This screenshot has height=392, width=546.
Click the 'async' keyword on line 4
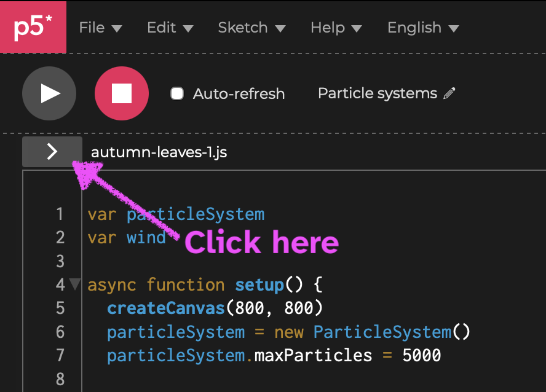112,285
